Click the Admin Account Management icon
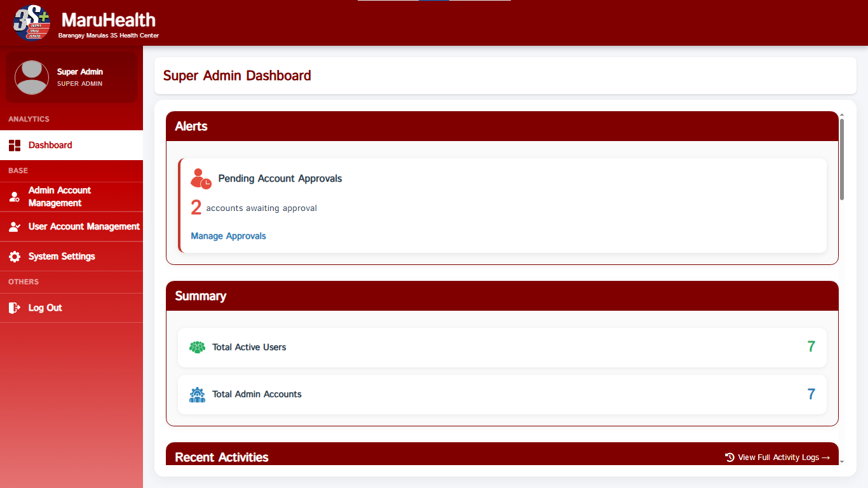Screen dimensions: 868x488 pyautogui.click(x=15, y=197)
